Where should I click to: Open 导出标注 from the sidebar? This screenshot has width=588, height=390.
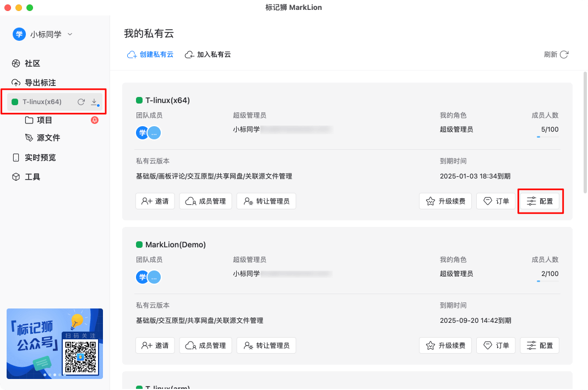[36, 82]
